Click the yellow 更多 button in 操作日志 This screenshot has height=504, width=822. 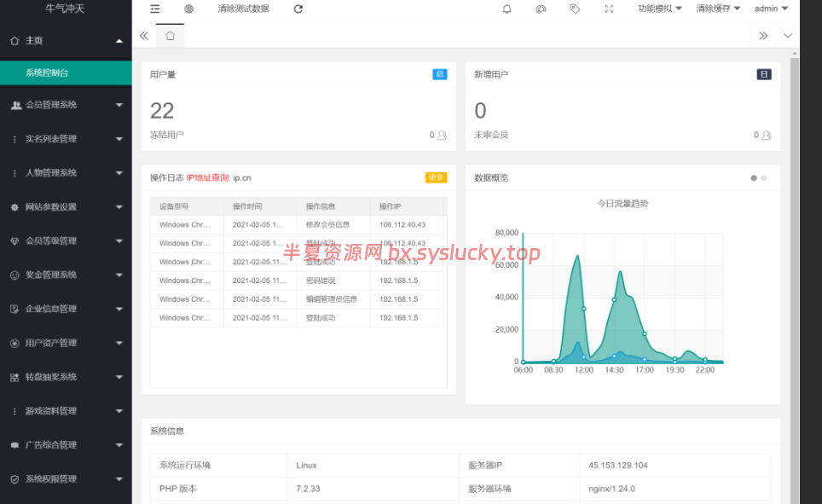(x=437, y=177)
